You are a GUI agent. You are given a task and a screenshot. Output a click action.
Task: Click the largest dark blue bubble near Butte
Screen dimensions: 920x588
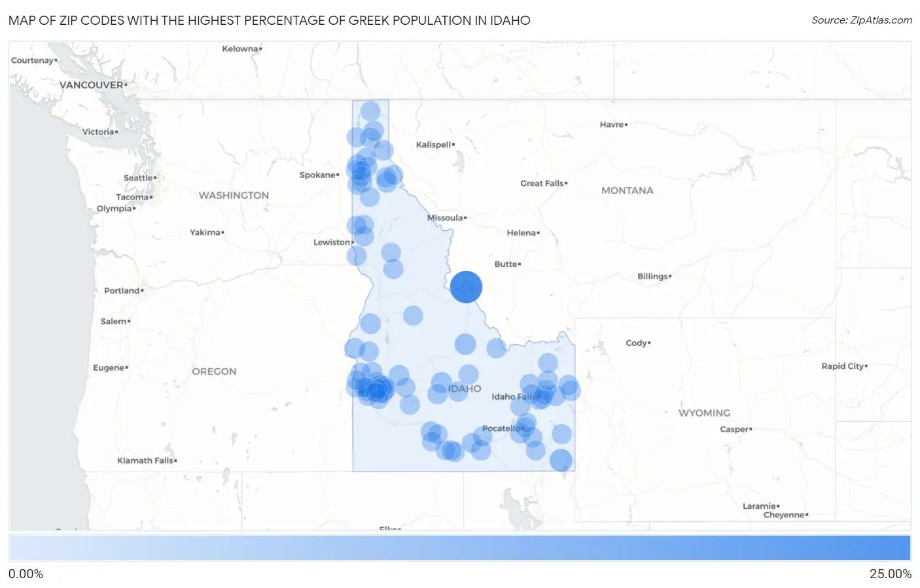pyautogui.click(x=467, y=287)
